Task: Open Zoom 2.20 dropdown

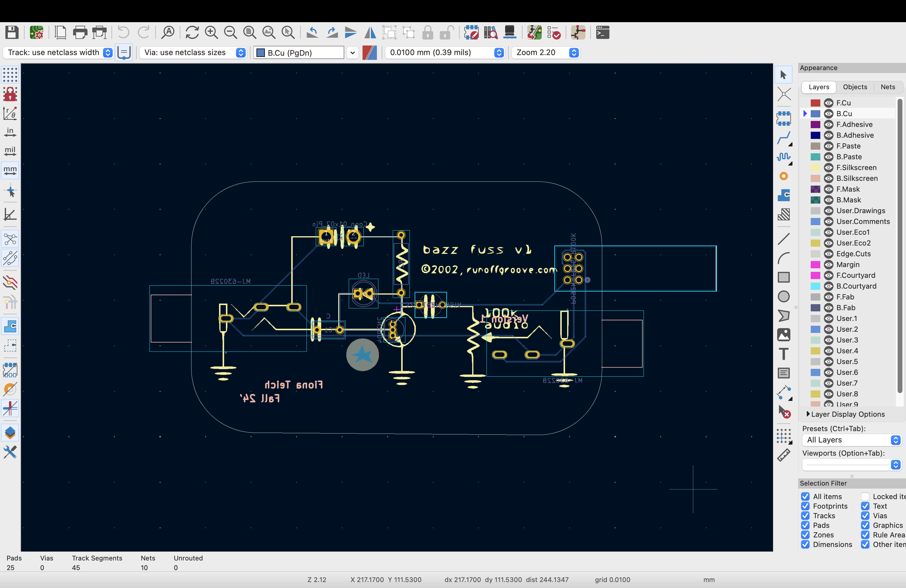Action: [x=546, y=52]
